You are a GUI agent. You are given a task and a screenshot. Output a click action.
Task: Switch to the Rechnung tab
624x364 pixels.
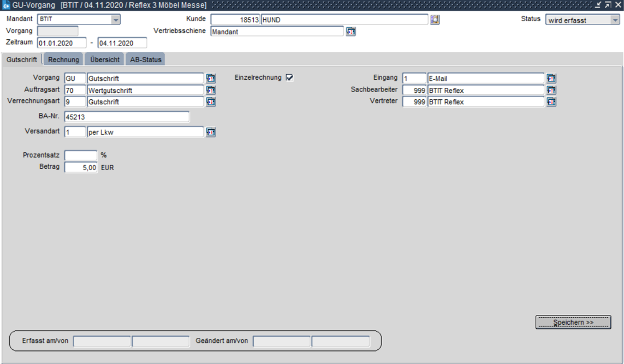pos(64,59)
